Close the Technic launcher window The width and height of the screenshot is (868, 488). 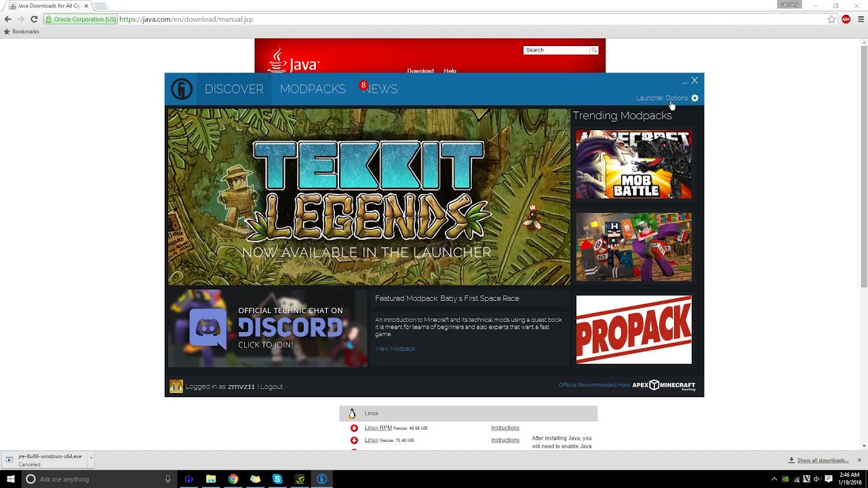tap(694, 81)
